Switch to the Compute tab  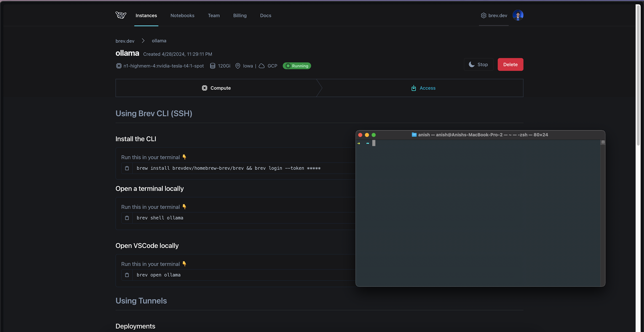tap(216, 88)
